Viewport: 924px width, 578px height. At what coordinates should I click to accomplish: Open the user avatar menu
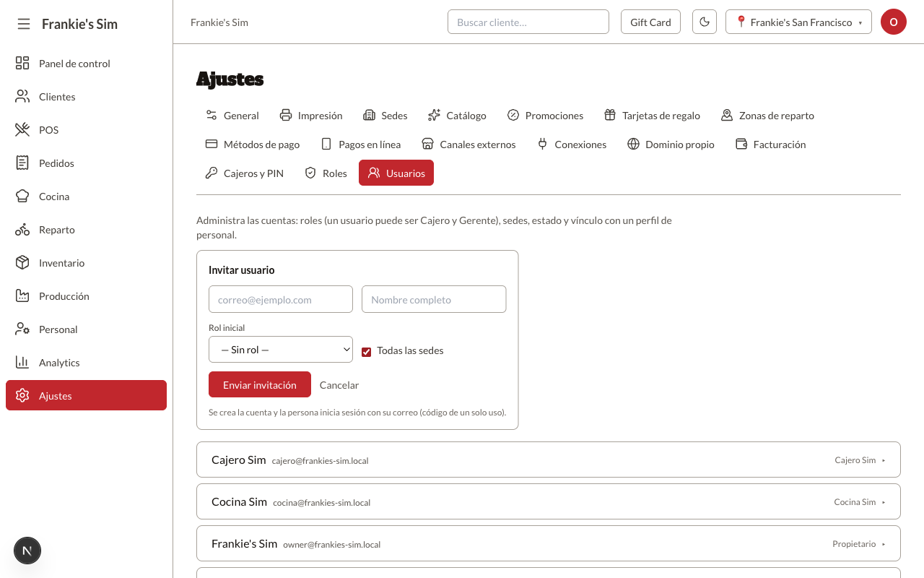pos(893,22)
